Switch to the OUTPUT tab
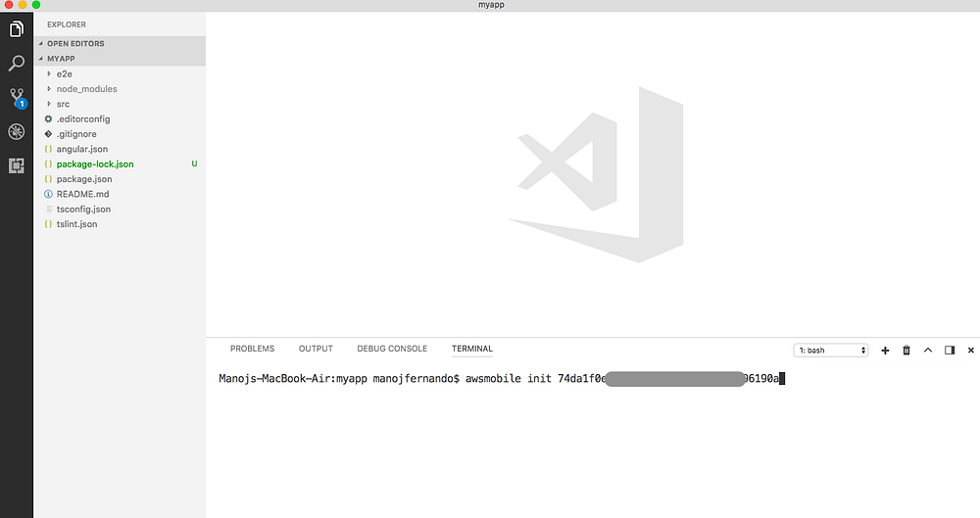Screen dimensions: 980x518 click(316, 349)
